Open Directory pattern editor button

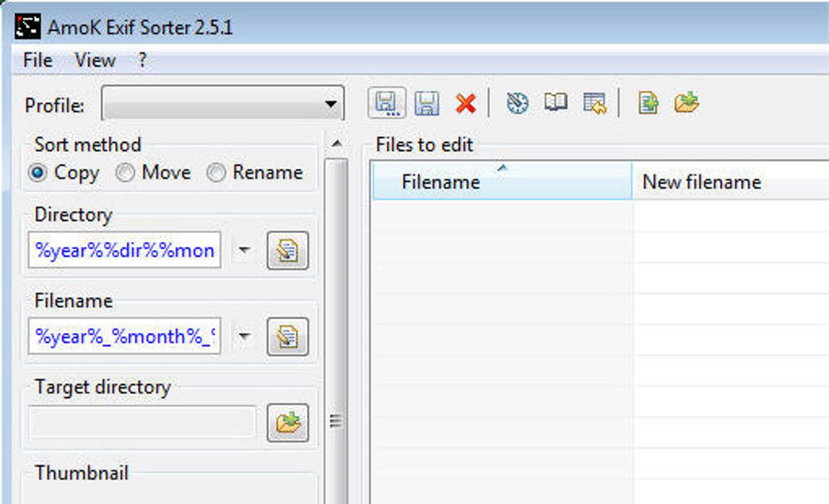click(x=288, y=250)
